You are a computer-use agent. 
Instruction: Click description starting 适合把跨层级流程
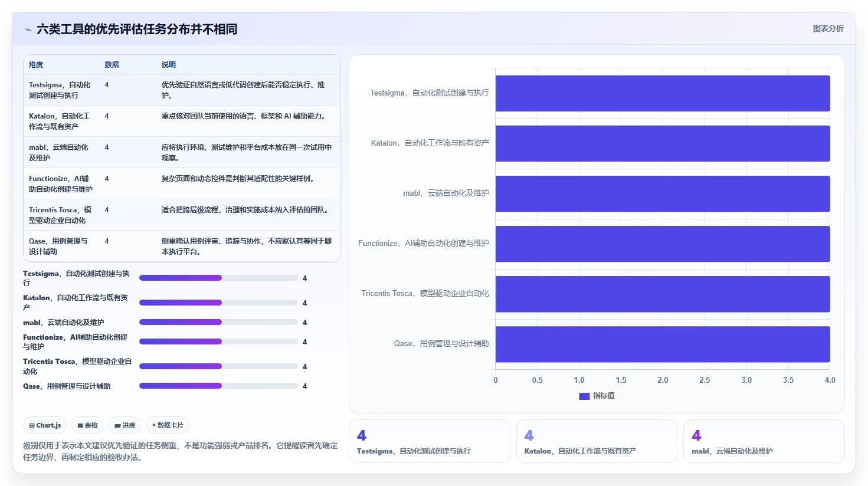[245, 210]
